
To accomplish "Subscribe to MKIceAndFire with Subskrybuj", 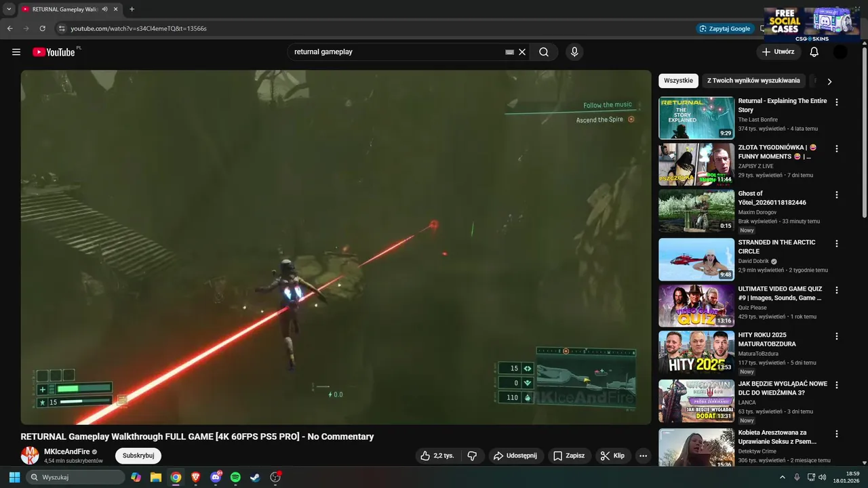I will point(138,455).
